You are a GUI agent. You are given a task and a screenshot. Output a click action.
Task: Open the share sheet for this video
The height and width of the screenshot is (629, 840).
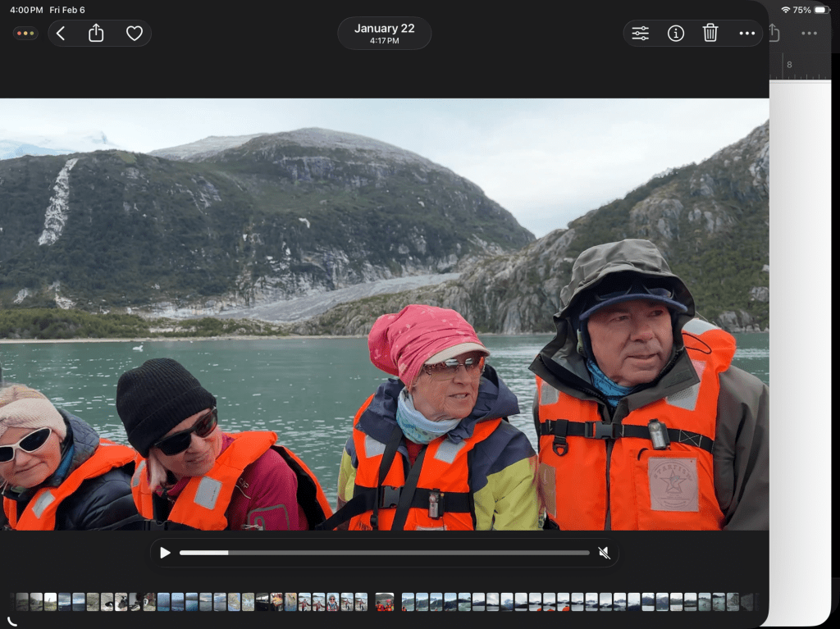(x=96, y=34)
